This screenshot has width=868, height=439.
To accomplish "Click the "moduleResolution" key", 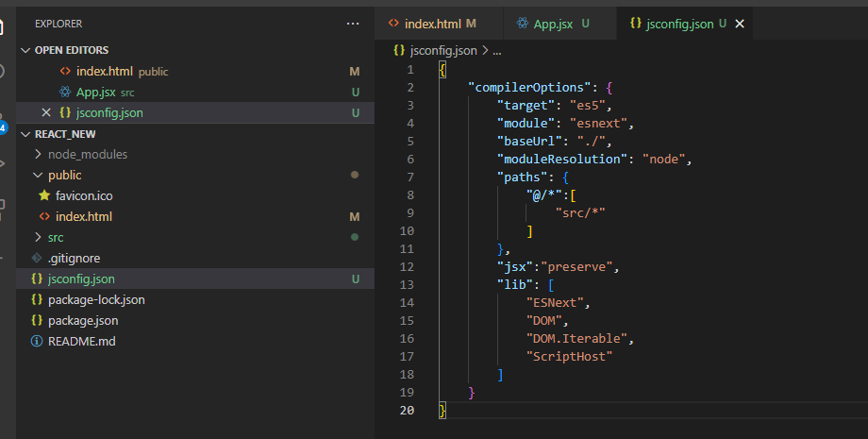I will point(562,160).
